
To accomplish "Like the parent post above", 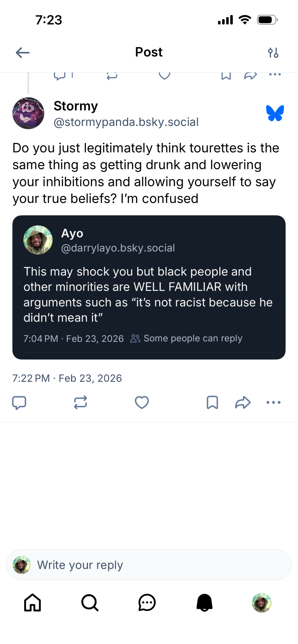I will point(164,76).
